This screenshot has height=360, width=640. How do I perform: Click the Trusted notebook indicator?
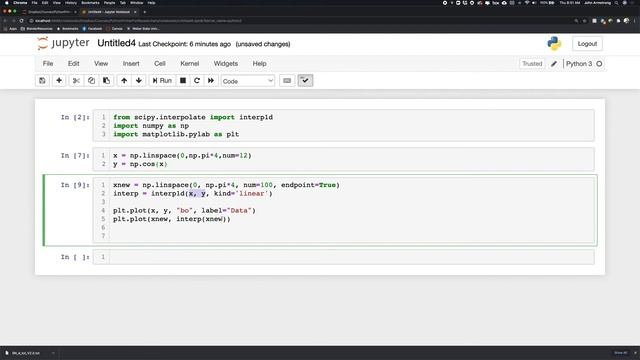[x=532, y=64]
